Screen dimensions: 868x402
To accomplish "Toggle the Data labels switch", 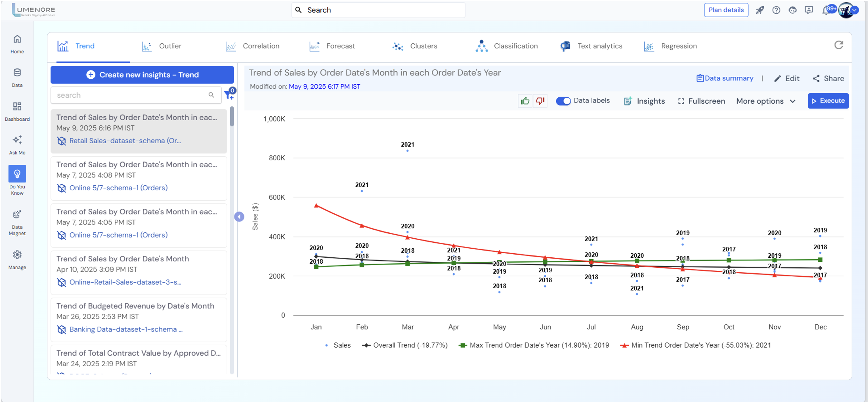I will coord(563,101).
